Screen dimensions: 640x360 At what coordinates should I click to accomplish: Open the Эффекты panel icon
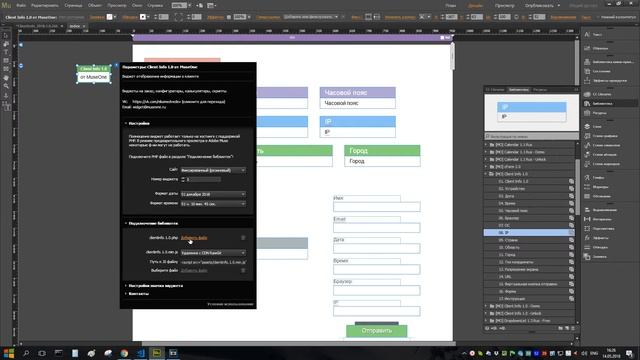(x=587, y=238)
